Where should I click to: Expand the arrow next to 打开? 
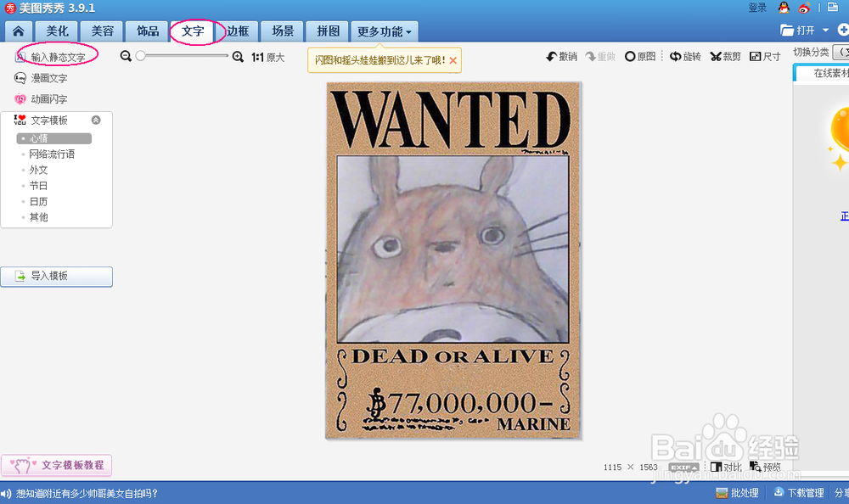(x=826, y=31)
